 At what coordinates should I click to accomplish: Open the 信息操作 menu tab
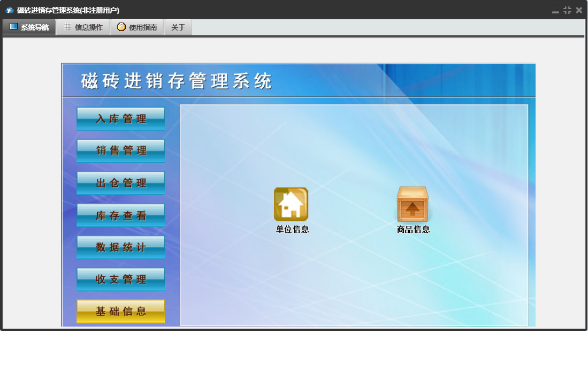tap(83, 27)
